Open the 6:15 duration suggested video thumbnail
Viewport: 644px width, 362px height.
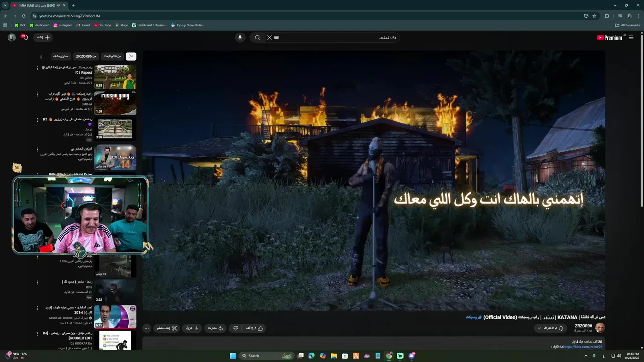115,317
